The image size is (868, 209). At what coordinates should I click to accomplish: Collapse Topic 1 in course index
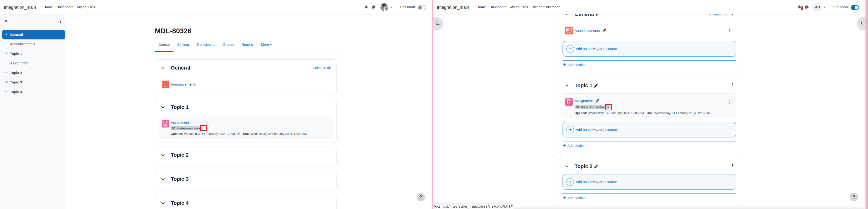[6, 53]
